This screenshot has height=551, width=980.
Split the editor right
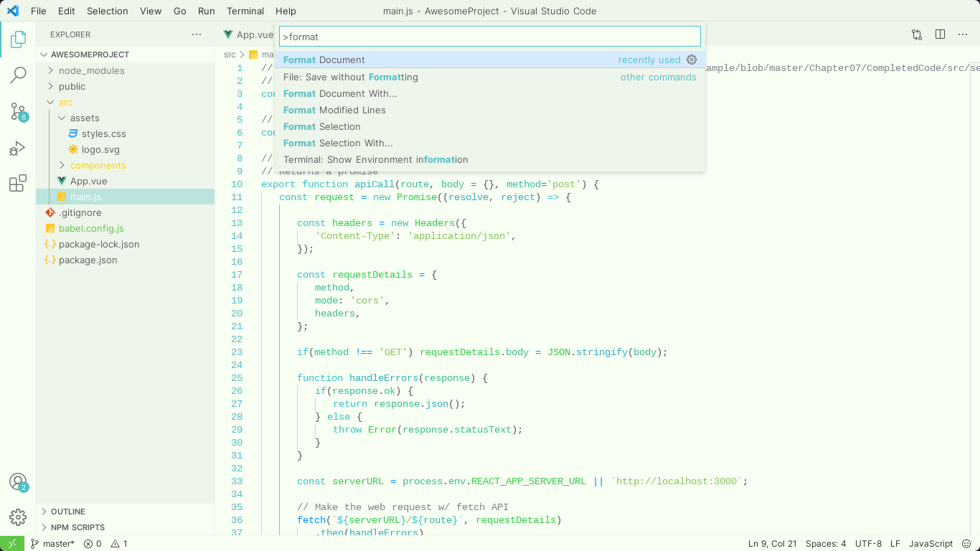click(940, 34)
